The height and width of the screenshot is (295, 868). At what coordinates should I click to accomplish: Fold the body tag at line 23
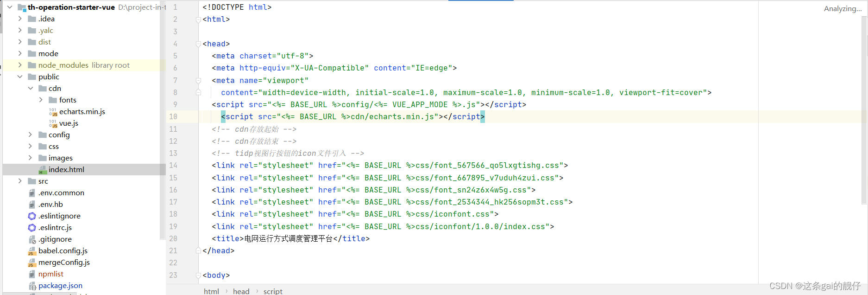(x=198, y=276)
